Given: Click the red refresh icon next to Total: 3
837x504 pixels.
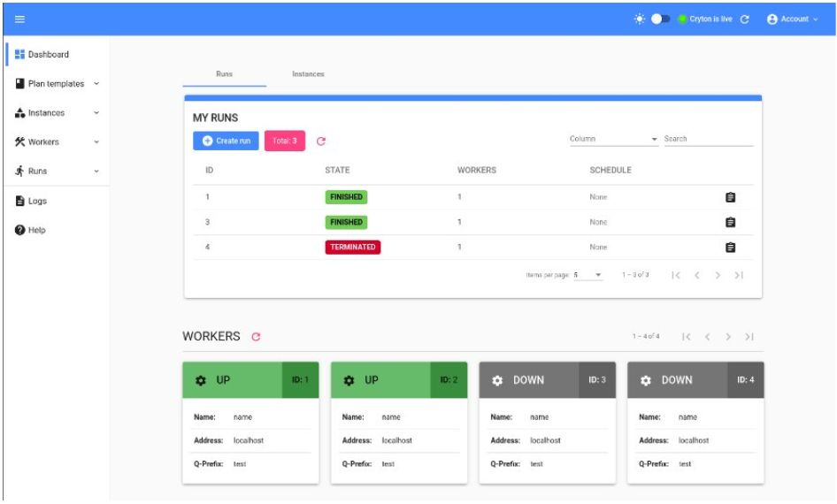Looking at the screenshot, I should [x=321, y=141].
